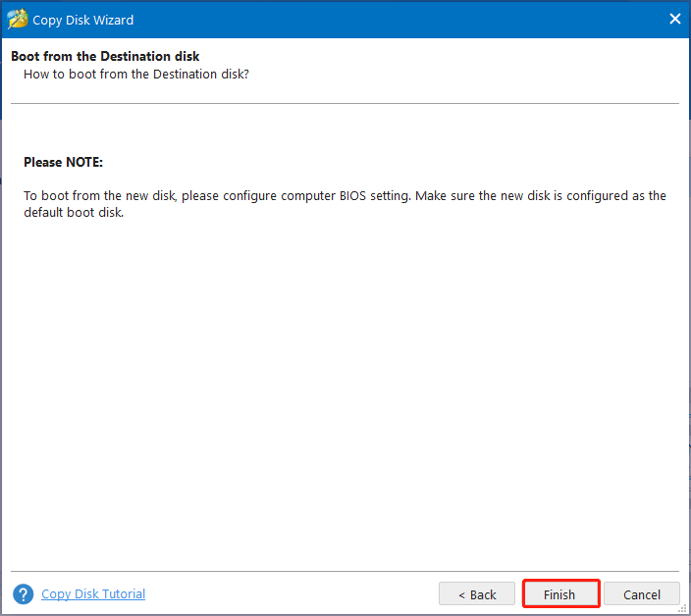Click the 'Boot from the Destination disk' heading
This screenshot has width=691, height=616.
click(x=105, y=57)
